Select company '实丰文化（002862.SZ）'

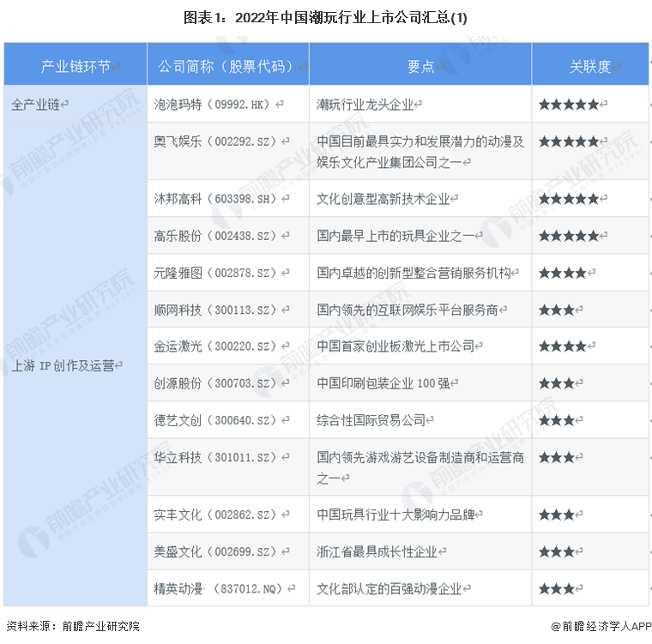tap(217, 515)
